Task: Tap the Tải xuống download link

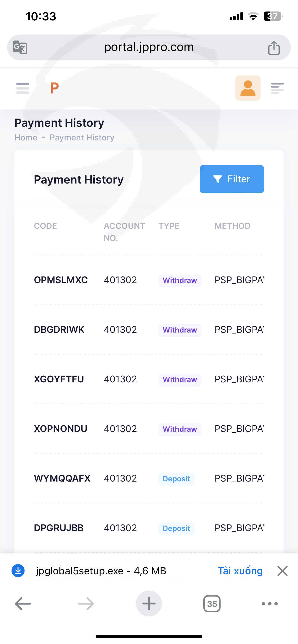Action: pos(240,571)
